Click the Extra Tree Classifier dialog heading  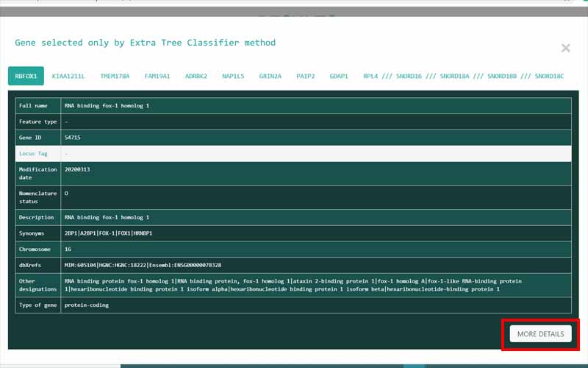pyautogui.click(x=146, y=43)
